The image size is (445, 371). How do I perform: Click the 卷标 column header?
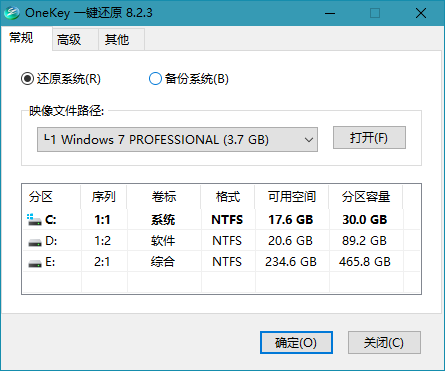(x=164, y=197)
